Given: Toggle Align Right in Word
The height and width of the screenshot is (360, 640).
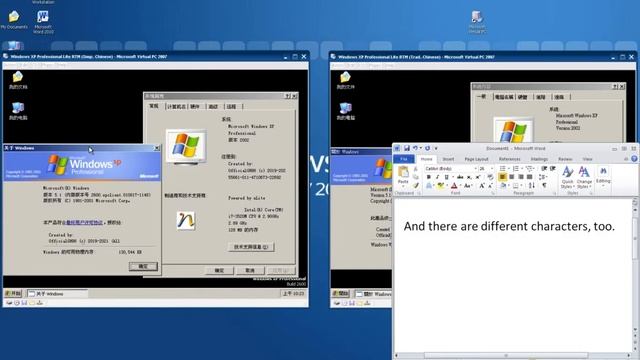Looking at the screenshot, I should (520, 177).
